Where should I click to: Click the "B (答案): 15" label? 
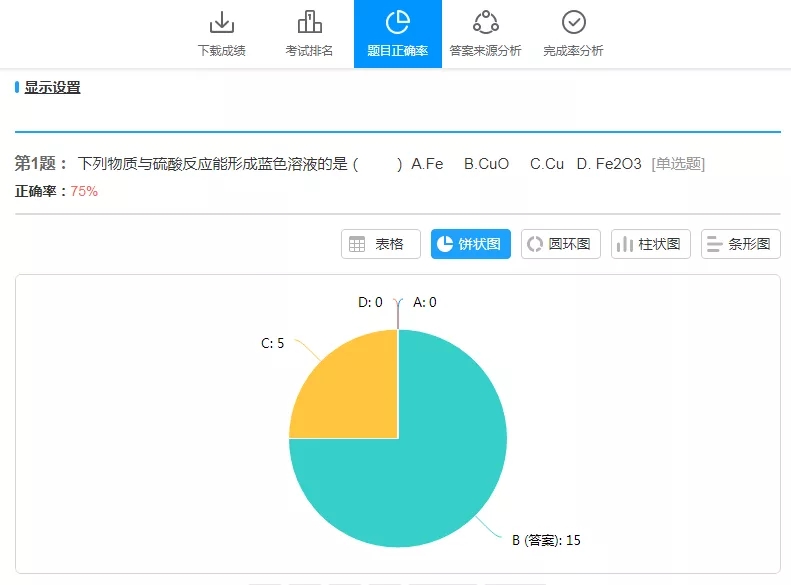click(x=546, y=540)
